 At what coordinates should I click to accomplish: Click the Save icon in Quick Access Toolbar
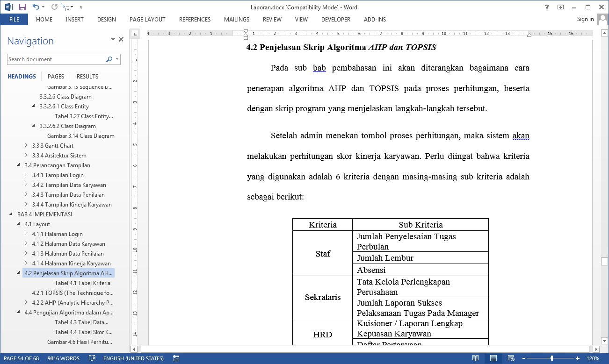point(22,7)
